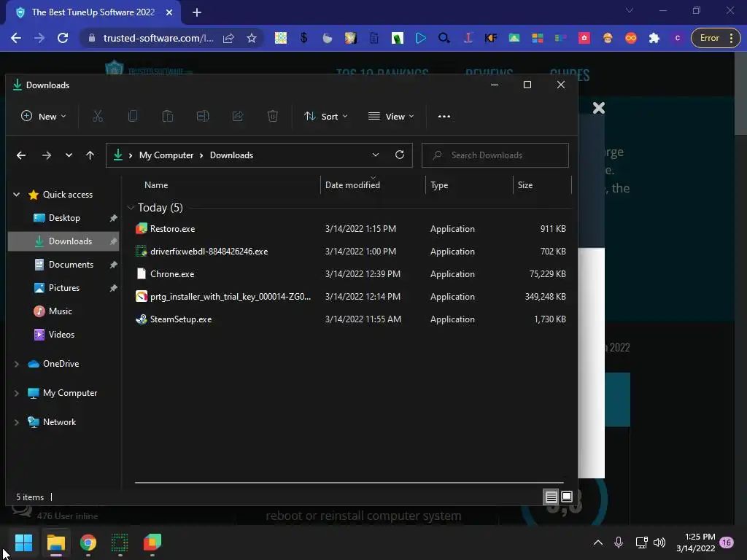Open Chrome from the taskbar
This screenshot has height=560, width=747.
click(88, 542)
